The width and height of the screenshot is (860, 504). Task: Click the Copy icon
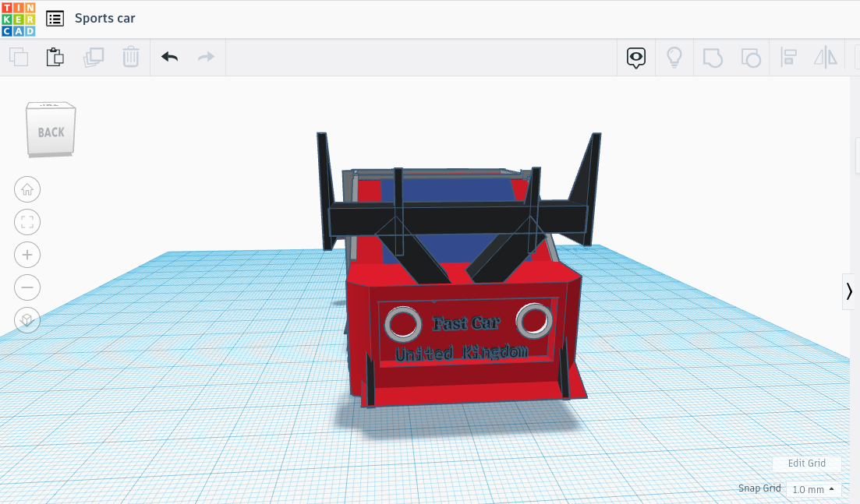pyautogui.click(x=19, y=57)
